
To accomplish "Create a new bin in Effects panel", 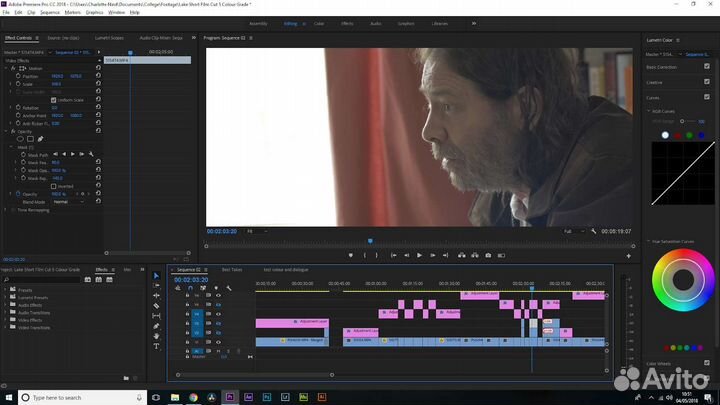I will pos(126,378).
